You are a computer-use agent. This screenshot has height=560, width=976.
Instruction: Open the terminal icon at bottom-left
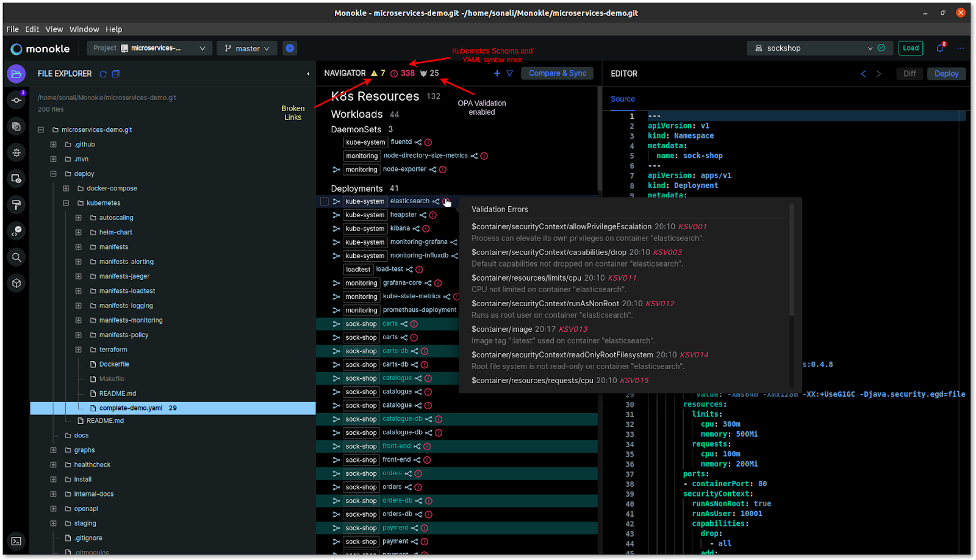tap(16, 541)
